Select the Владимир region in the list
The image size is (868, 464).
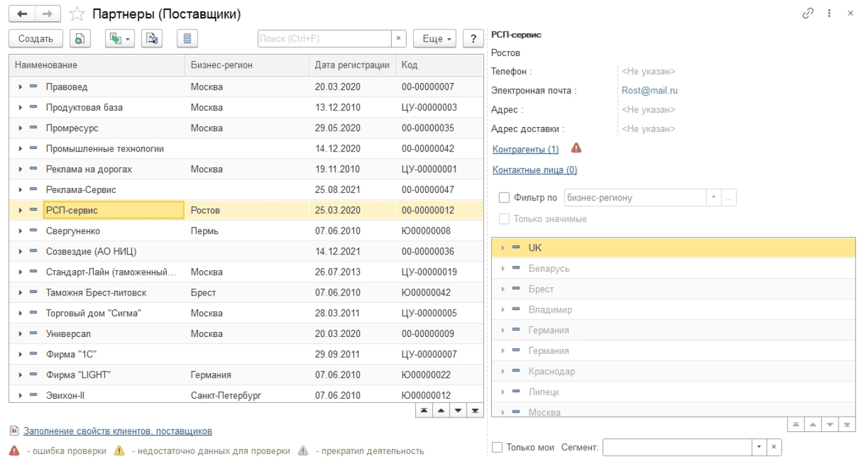(x=673, y=310)
